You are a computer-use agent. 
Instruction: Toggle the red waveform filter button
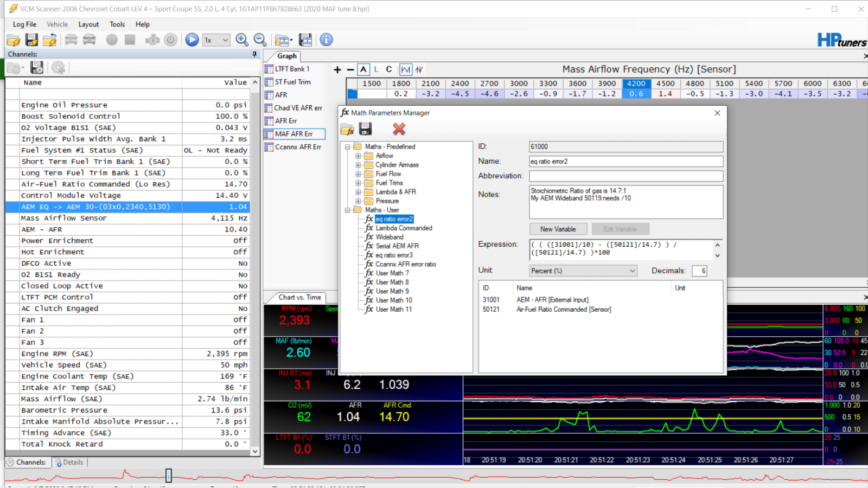(x=419, y=69)
